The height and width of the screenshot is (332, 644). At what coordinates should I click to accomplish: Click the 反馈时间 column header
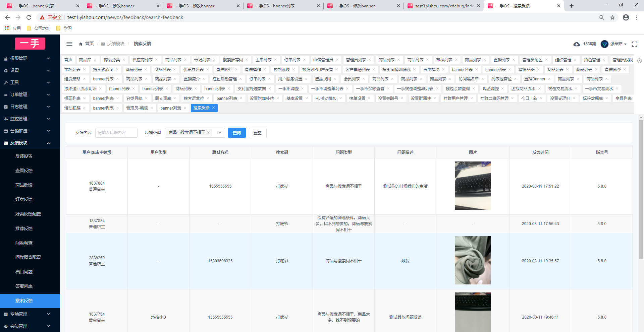[x=540, y=152]
